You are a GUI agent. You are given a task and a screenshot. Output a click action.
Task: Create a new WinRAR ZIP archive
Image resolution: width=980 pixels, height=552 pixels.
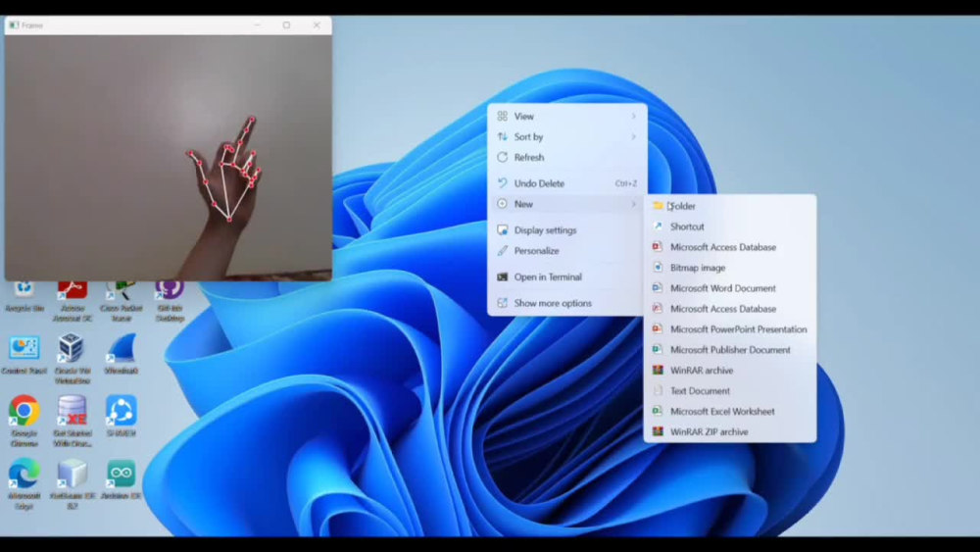(729, 432)
